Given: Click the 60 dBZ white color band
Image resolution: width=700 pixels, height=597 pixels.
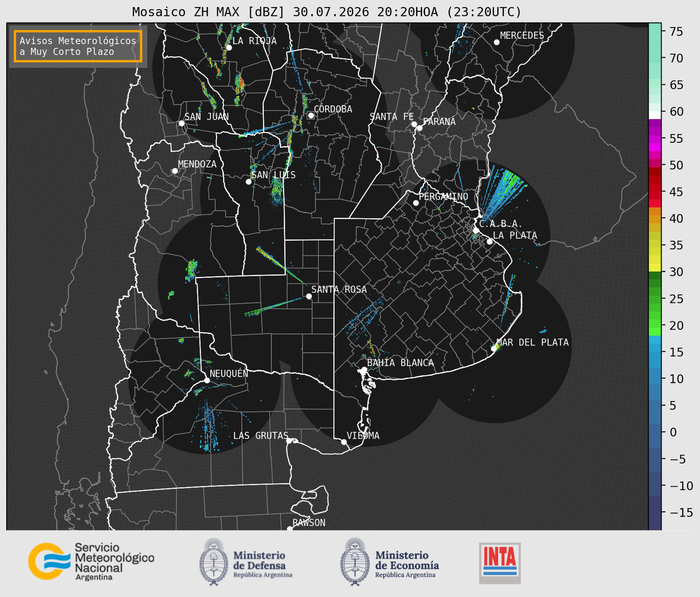Looking at the screenshot, I should point(655,115).
